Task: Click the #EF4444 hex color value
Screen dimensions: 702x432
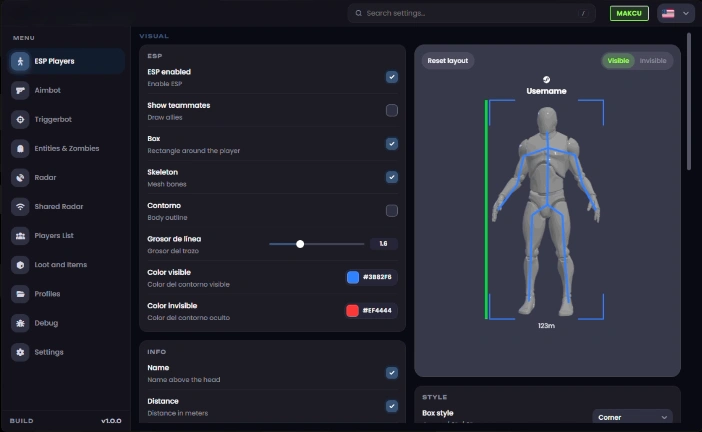Action: (377, 311)
